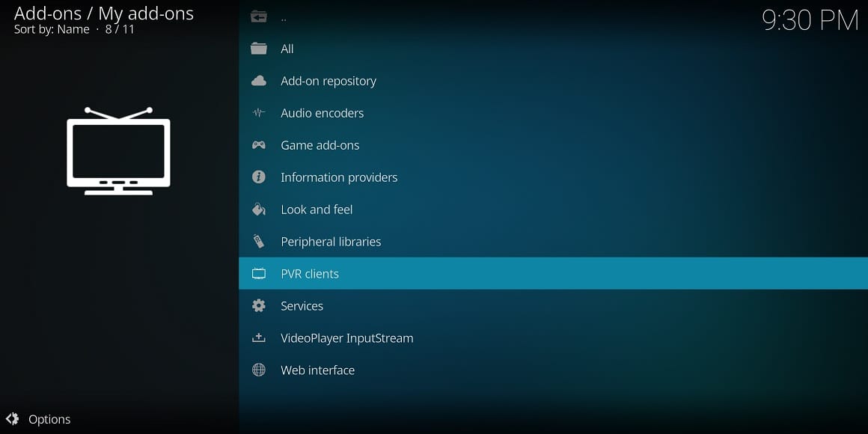
Task: Go up via the '..' parent entry
Action: [284, 17]
